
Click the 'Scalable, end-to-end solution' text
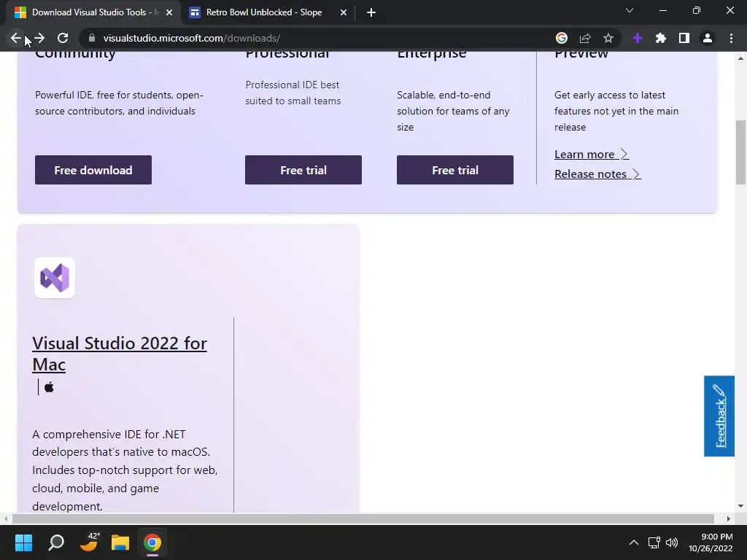point(453,111)
